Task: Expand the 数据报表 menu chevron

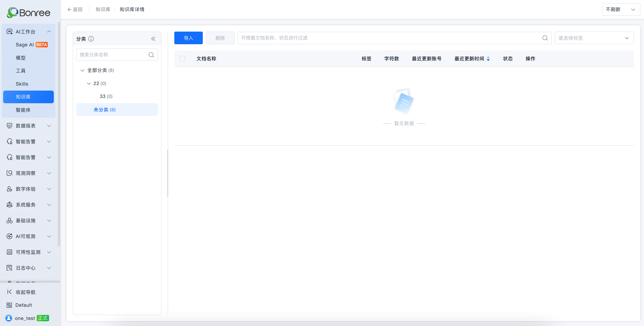Action: [x=49, y=126]
